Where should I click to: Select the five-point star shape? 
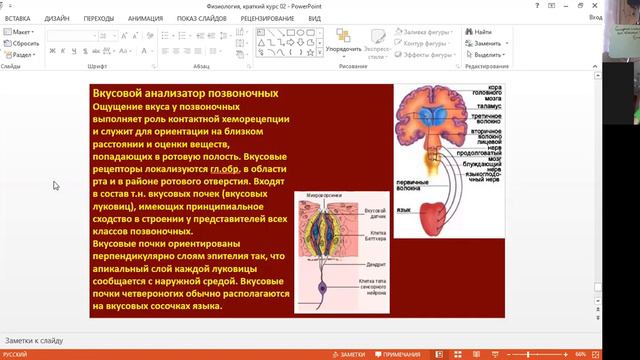[310, 52]
